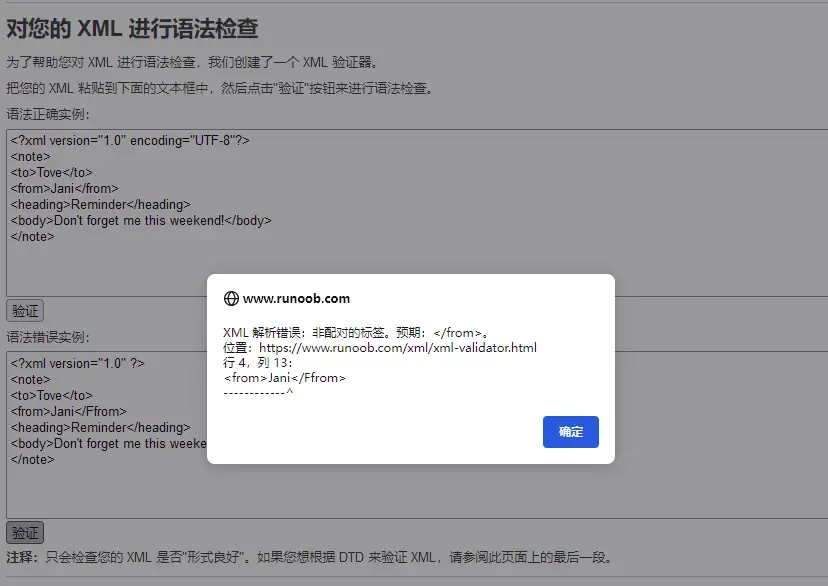The height and width of the screenshot is (586, 828).
Task: Click the 语法正确实例 label
Action: [x=48, y=114]
